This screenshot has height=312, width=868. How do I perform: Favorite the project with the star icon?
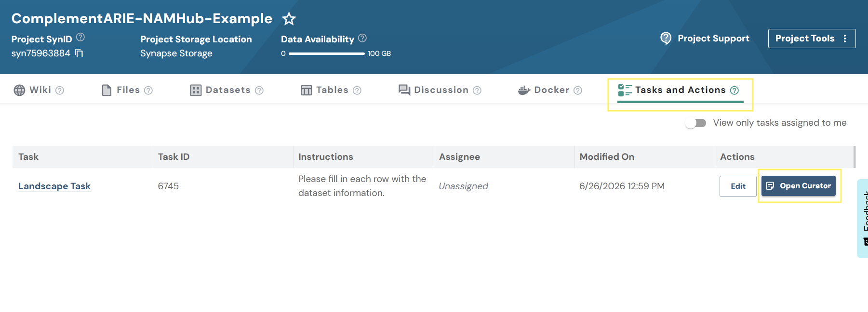(x=289, y=19)
